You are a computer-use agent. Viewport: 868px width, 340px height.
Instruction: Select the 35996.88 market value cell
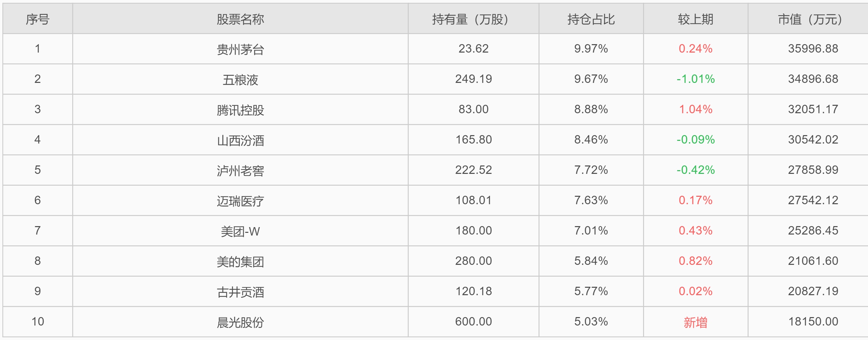click(x=813, y=49)
